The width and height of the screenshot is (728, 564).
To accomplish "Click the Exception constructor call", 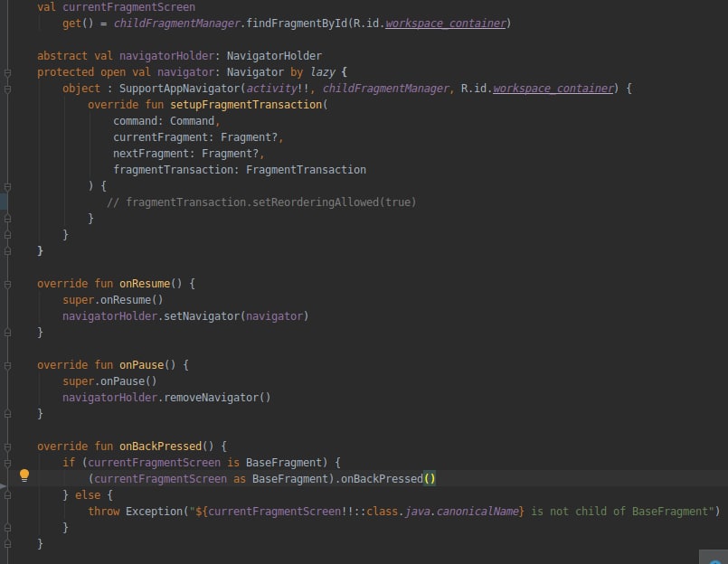I will [x=154, y=511].
